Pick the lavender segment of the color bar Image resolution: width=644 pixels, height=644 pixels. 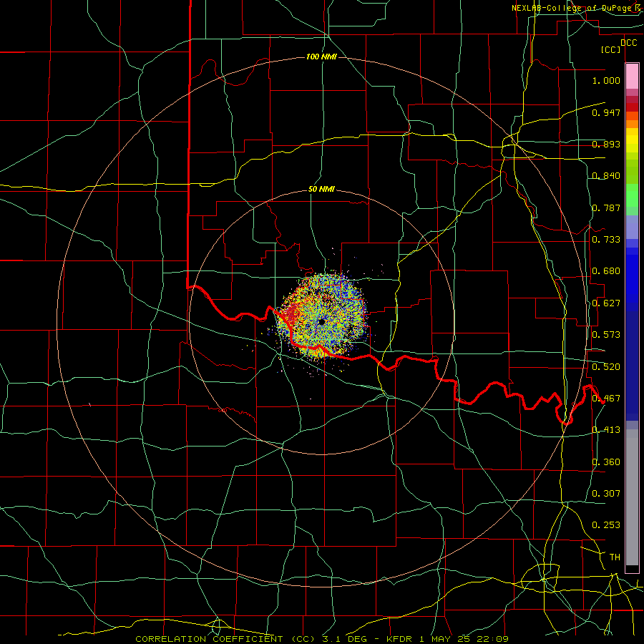click(632, 227)
